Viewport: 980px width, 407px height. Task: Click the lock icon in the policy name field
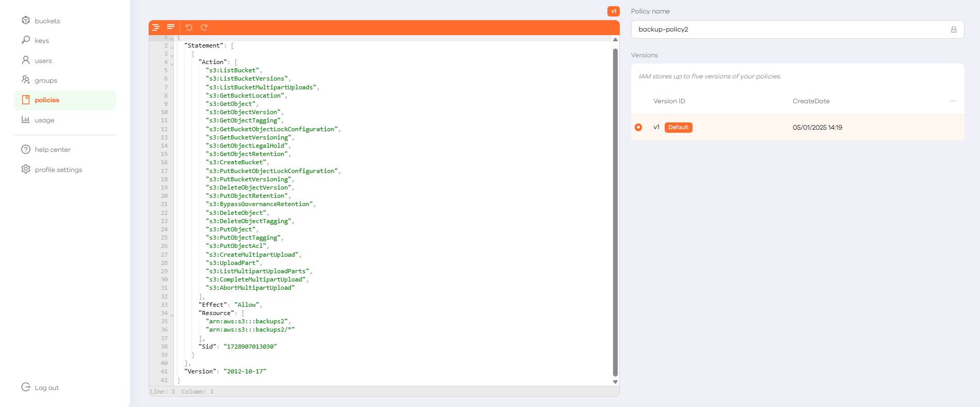tap(953, 30)
